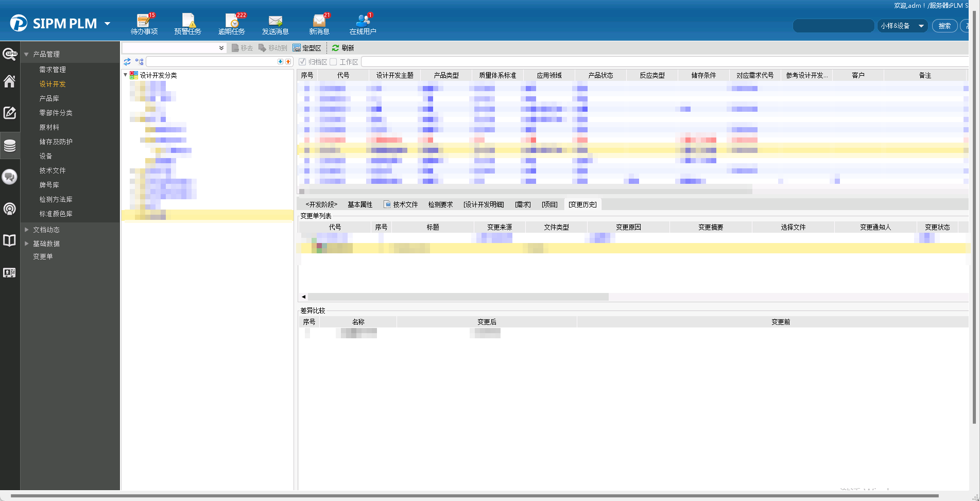
Task: Collapse the 设计开发分类 tree node
Action: (125, 75)
